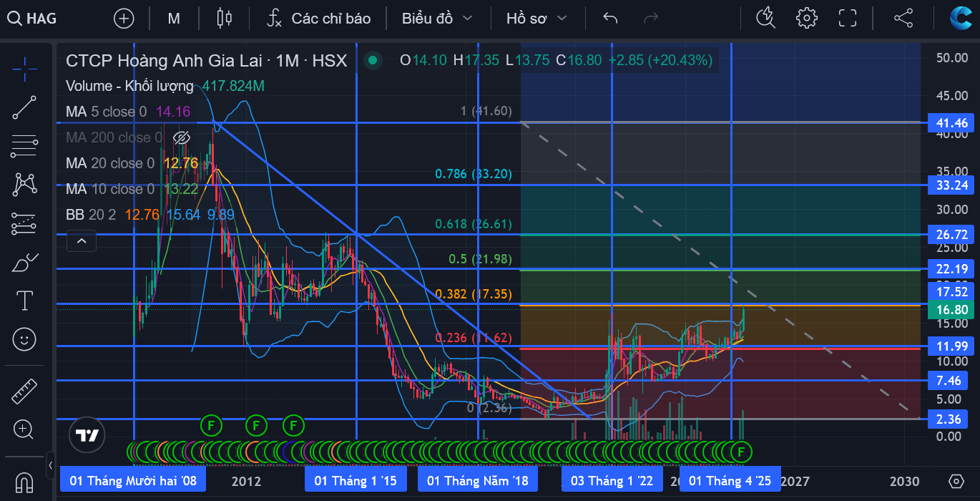Open the Fibonacci retracement tools group
Screen dimensions: 980x501
coord(24,146)
